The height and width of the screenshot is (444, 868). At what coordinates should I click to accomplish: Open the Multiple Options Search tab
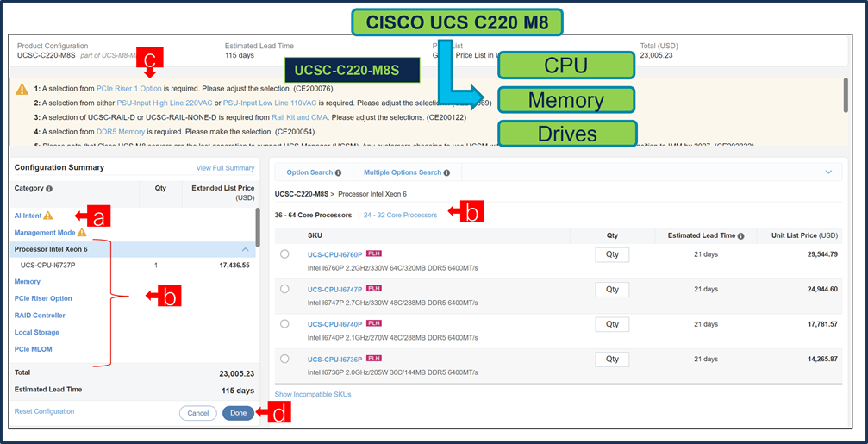[x=403, y=172]
